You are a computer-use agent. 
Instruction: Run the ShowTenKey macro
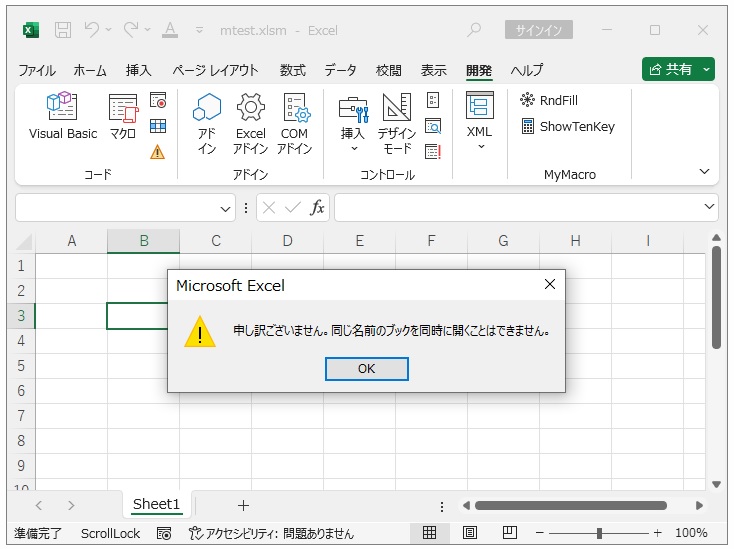click(568, 126)
